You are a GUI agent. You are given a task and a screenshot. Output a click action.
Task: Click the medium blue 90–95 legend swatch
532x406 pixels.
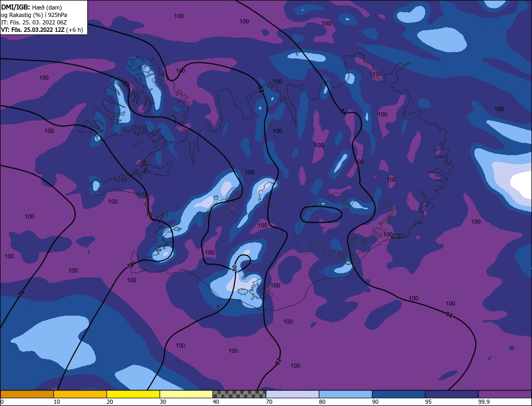coord(398,394)
